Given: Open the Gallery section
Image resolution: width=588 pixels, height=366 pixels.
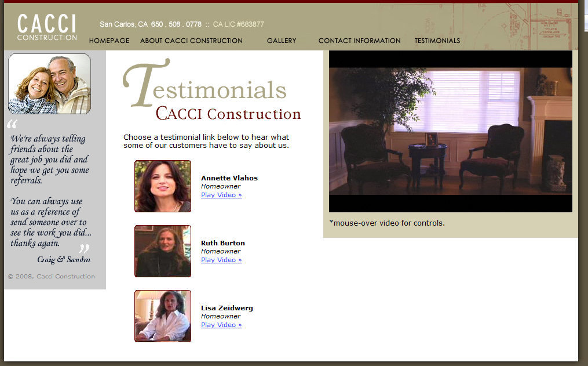Looking at the screenshot, I should [282, 41].
